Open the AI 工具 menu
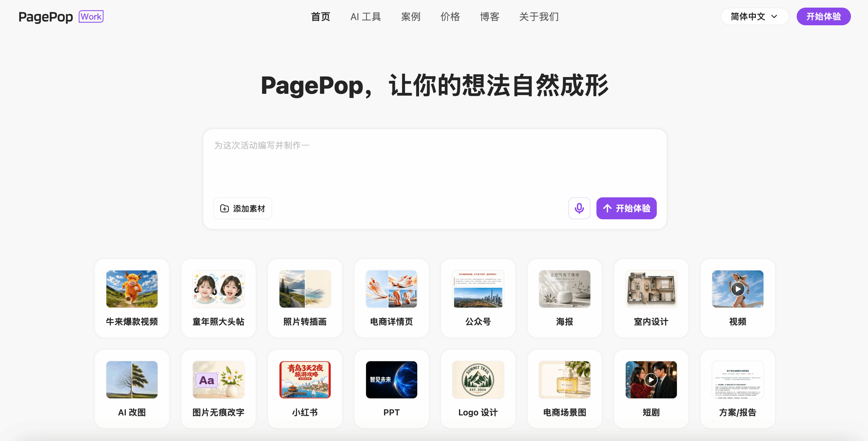Image resolution: width=868 pixels, height=441 pixels. coord(366,16)
